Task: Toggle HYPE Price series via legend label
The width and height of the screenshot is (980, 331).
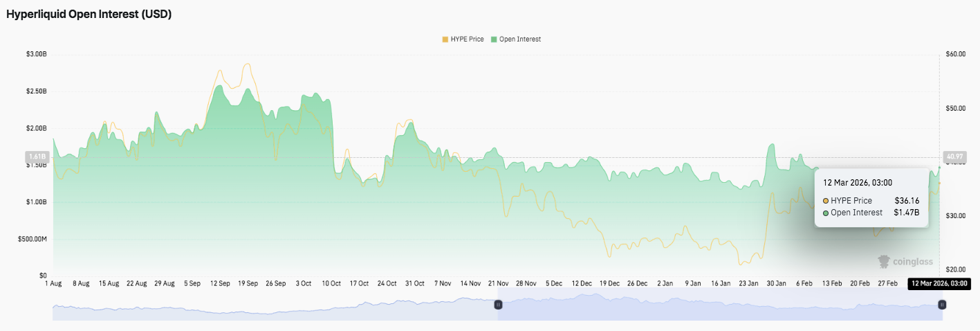Action: click(x=467, y=39)
